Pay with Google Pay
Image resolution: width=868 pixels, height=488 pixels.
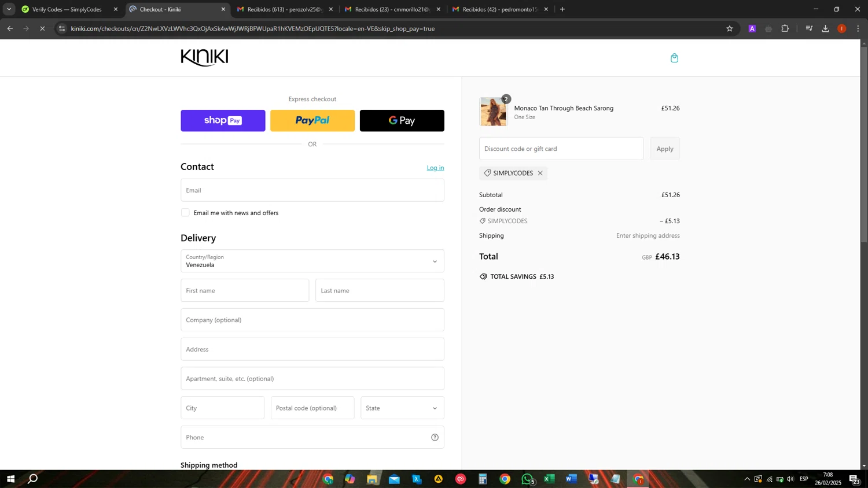[x=402, y=121]
